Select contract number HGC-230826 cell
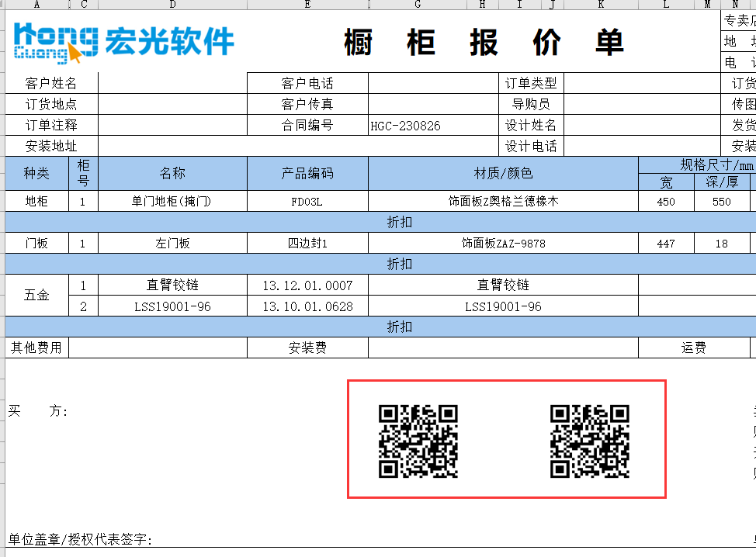 pos(433,125)
